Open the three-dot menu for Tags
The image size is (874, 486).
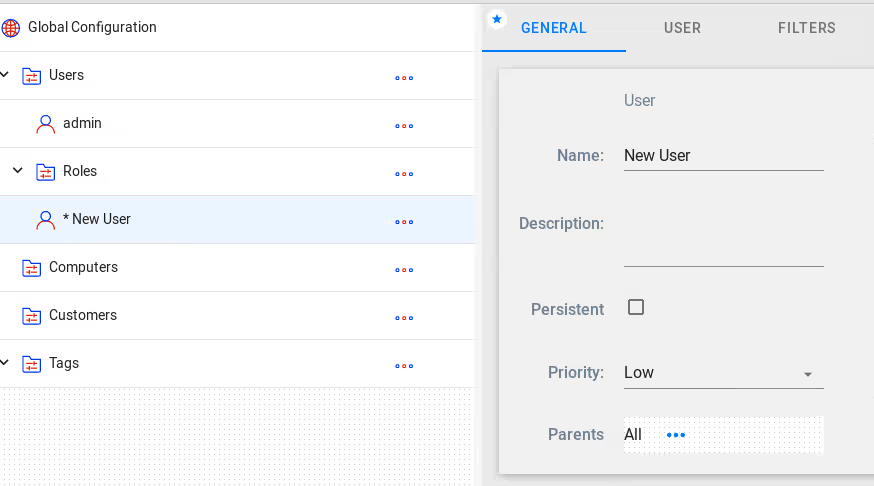pyautogui.click(x=404, y=366)
